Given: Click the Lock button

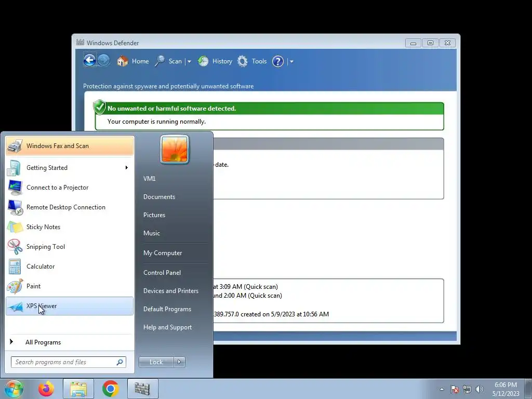Looking at the screenshot, I should tap(156, 362).
